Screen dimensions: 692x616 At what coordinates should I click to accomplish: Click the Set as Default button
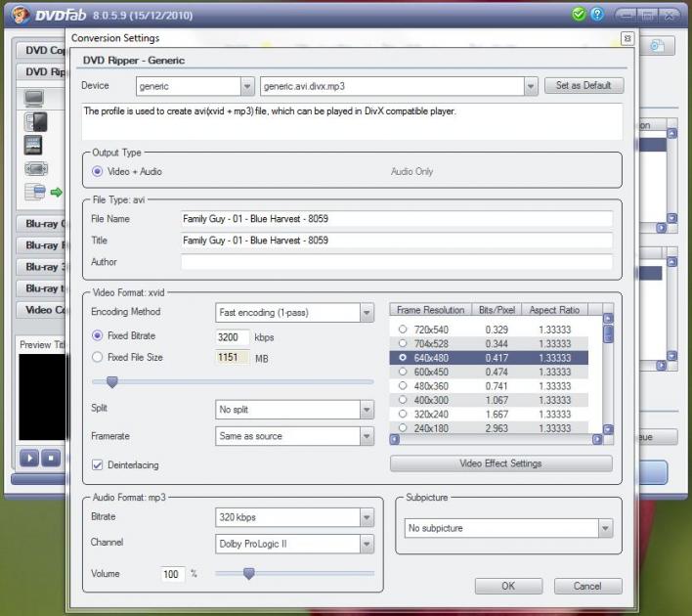[x=584, y=86]
